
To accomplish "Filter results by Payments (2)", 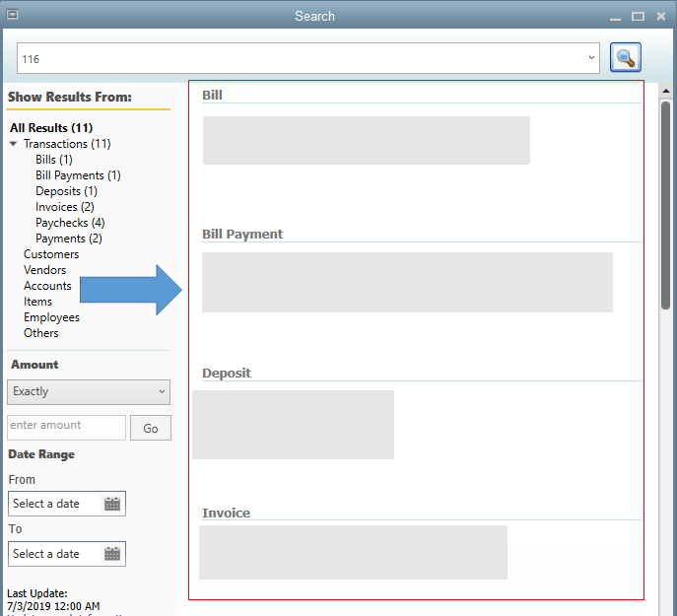I will tap(69, 239).
